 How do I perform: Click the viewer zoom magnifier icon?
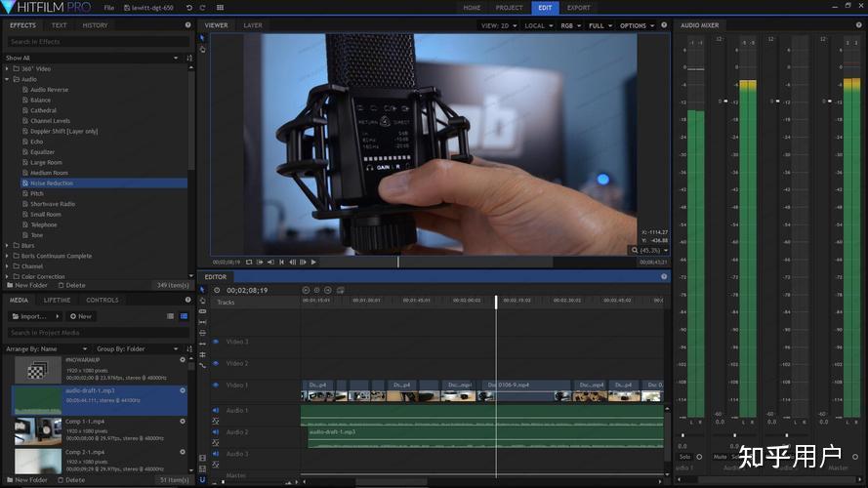point(635,251)
